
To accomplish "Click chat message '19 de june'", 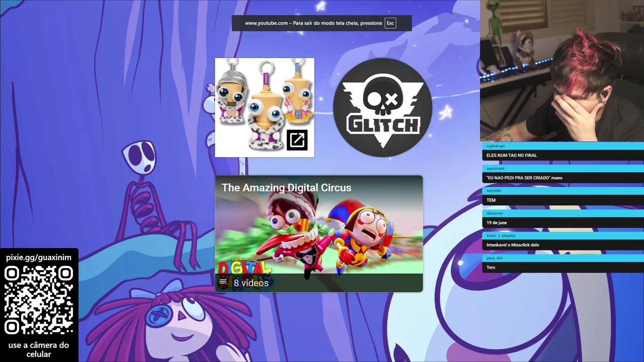I will [x=497, y=223].
